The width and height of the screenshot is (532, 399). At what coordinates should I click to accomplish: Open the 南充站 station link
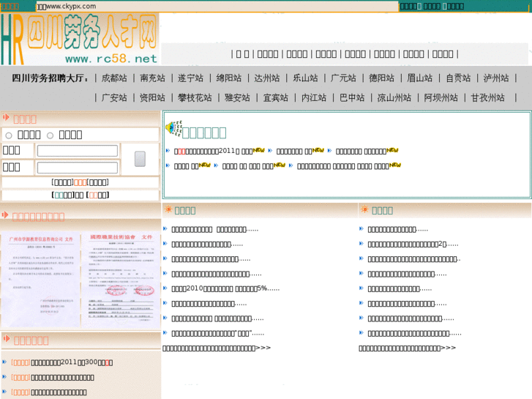152,78
